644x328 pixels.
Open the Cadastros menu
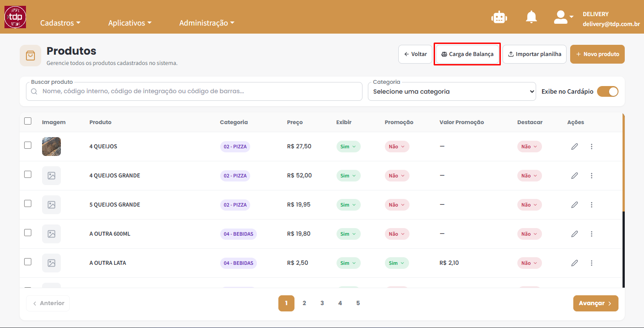tap(60, 23)
